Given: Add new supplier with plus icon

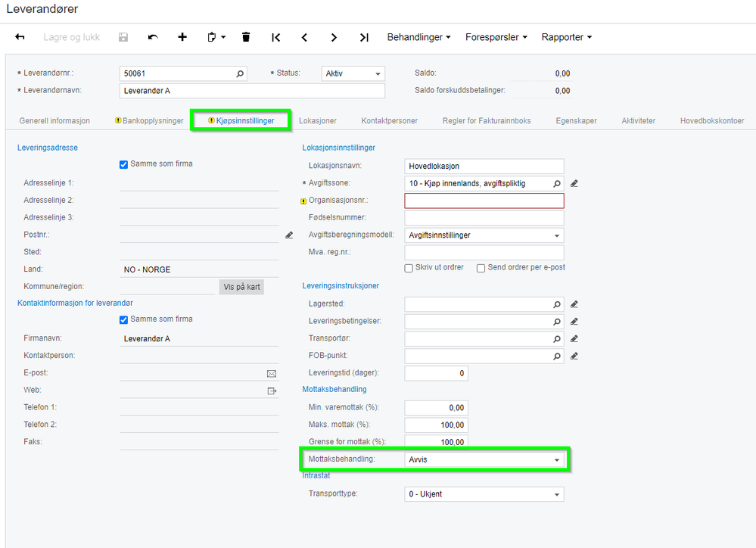Looking at the screenshot, I should coord(182,37).
